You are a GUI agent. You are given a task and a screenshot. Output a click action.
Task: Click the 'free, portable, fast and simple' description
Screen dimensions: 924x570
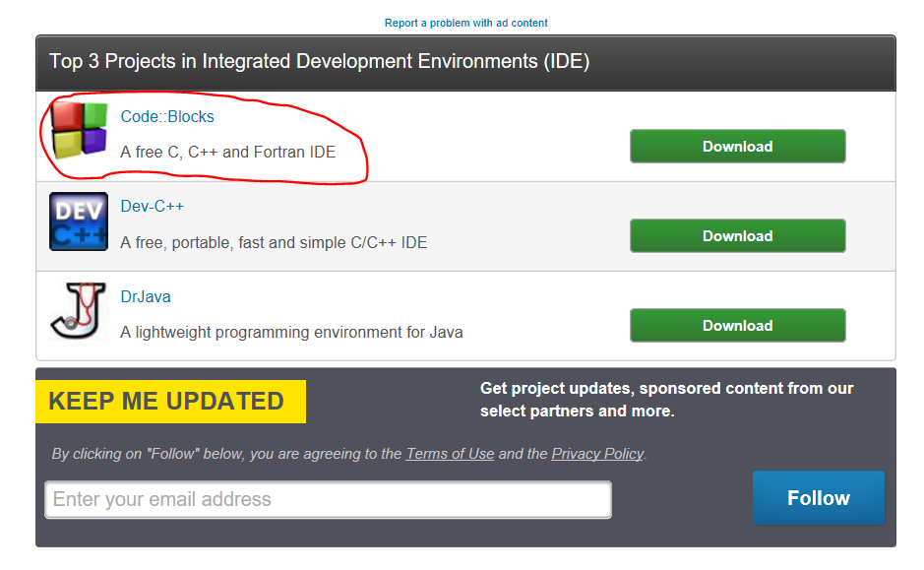pyautogui.click(x=274, y=242)
